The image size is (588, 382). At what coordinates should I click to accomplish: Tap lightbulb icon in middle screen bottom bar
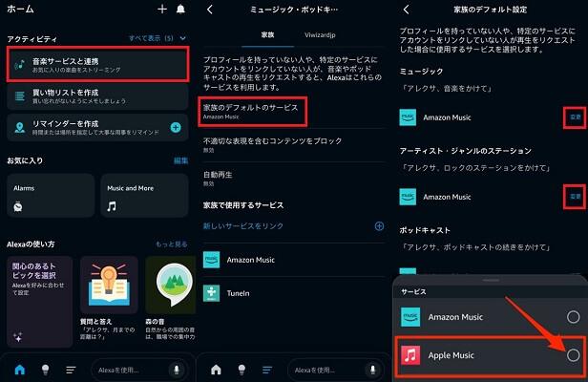(241, 370)
